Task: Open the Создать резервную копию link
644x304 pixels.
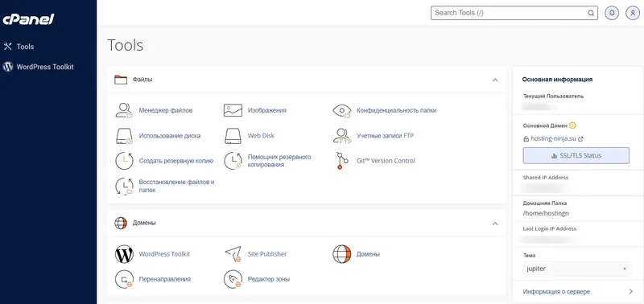Action: point(176,161)
